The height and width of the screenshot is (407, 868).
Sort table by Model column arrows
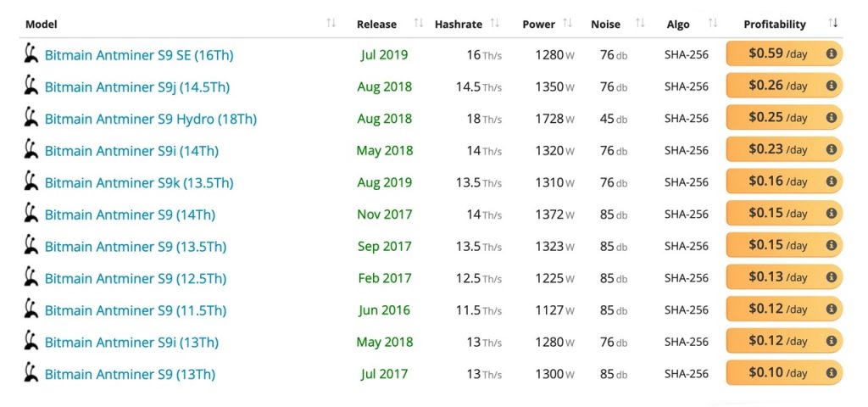click(331, 23)
